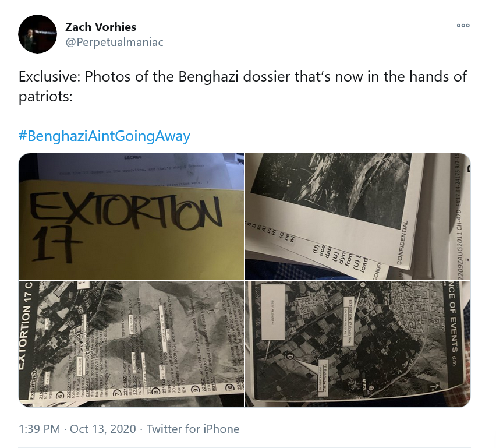
Task: View the CONFIDENTIAL stamped document pages photo
Action: click(358, 216)
